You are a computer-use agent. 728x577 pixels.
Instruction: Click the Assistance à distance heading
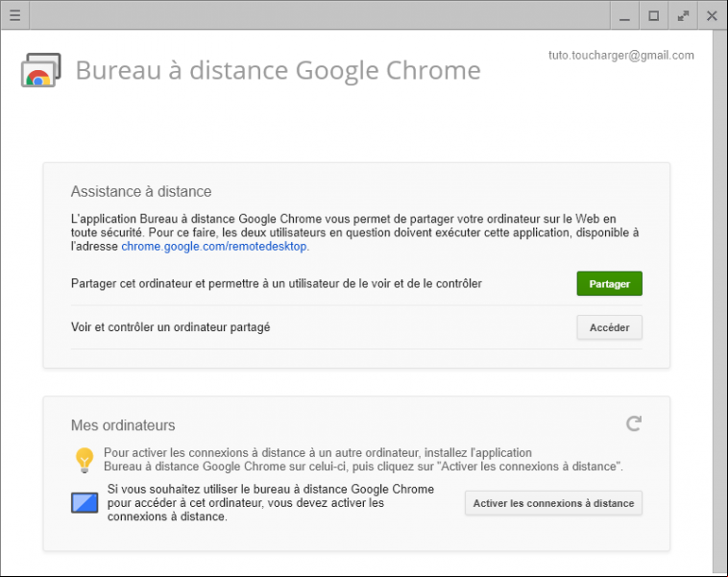(x=141, y=191)
